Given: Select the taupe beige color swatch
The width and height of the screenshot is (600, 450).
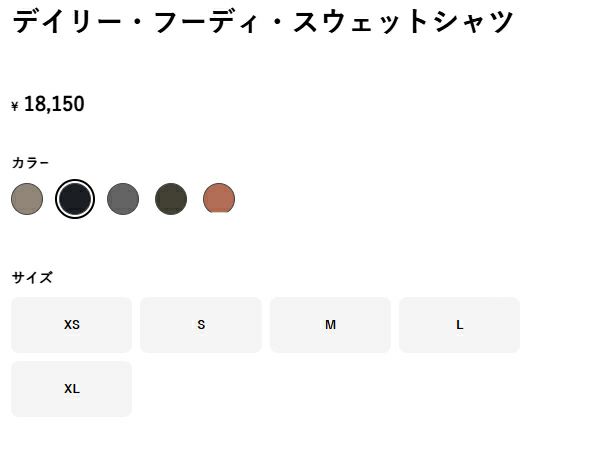Looking at the screenshot, I should click(x=27, y=199).
